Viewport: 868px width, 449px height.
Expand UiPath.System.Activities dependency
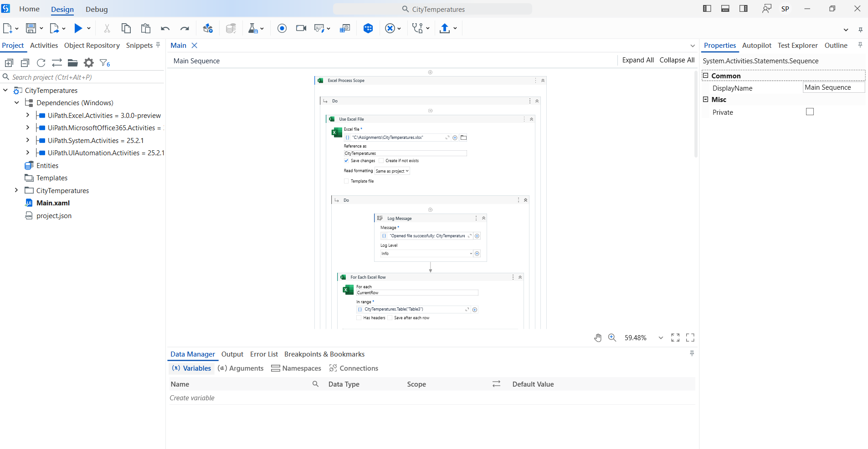coord(28,140)
